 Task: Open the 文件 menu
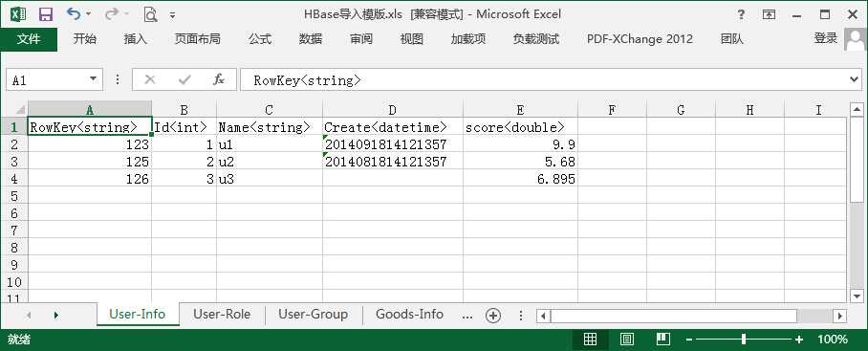click(x=29, y=39)
